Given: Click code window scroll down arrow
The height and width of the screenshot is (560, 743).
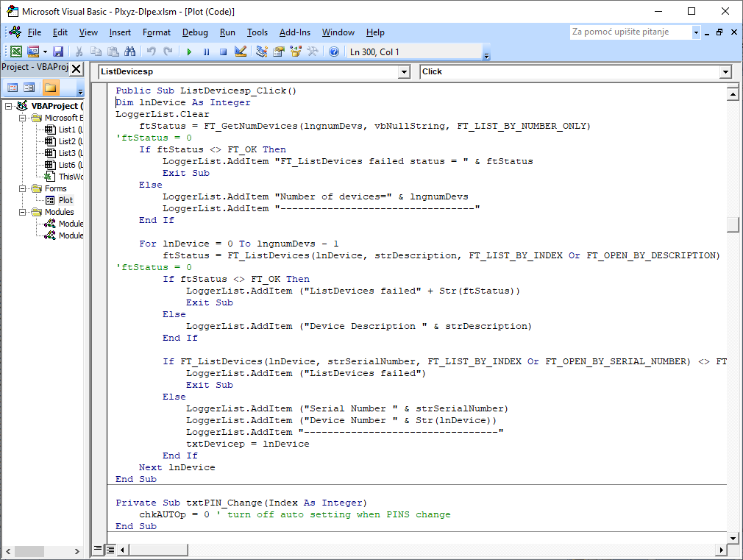Looking at the screenshot, I should click(x=733, y=538).
